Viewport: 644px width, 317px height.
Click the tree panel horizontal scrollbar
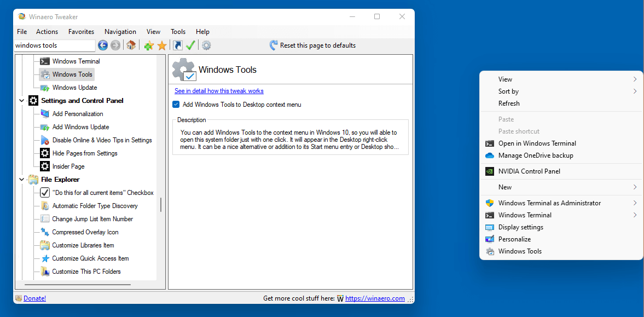78,285
